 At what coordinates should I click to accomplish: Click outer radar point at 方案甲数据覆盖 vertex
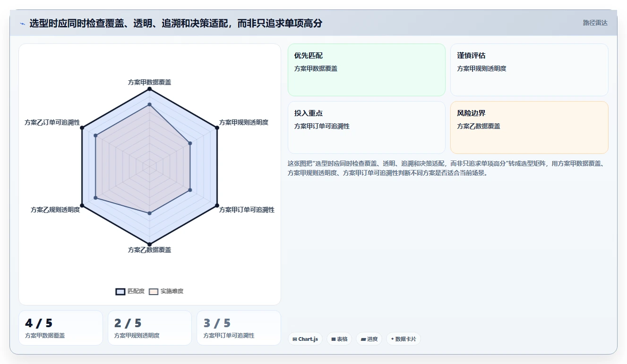click(149, 89)
